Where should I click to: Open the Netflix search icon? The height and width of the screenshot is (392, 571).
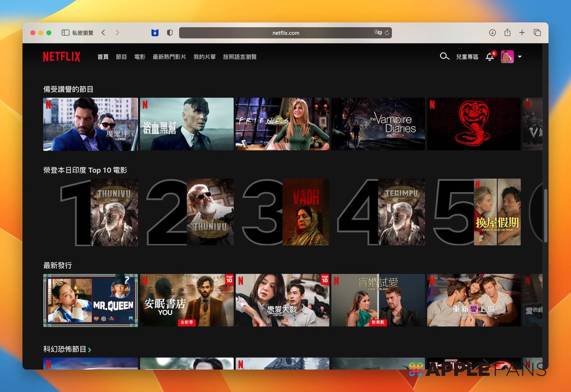[444, 56]
